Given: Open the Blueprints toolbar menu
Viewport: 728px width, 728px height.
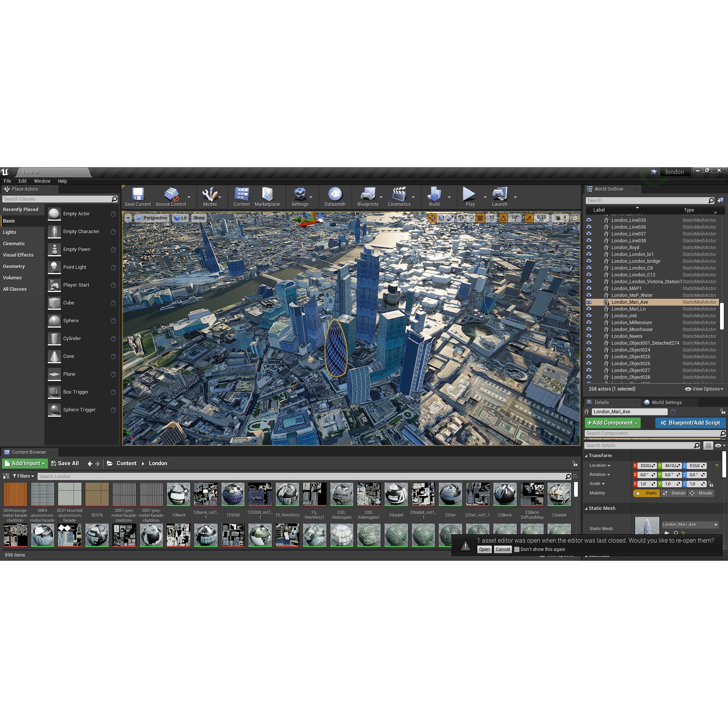Looking at the screenshot, I should [x=367, y=196].
